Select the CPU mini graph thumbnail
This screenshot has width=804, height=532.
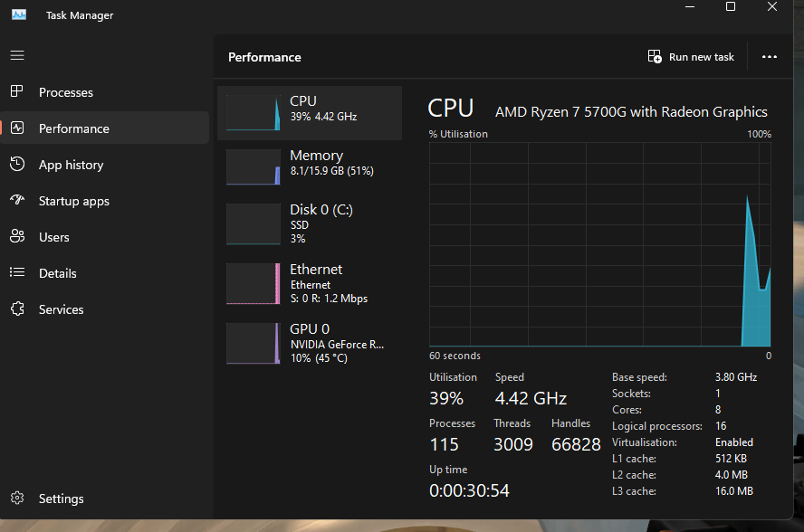pyautogui.click(x=254, y=113)
